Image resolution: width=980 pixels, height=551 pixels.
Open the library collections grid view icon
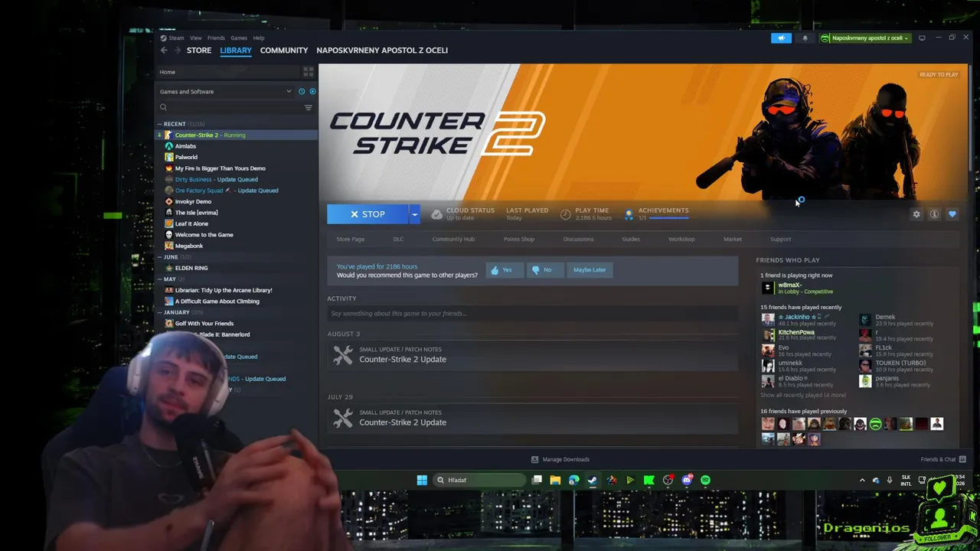click(x=309, y=72)
